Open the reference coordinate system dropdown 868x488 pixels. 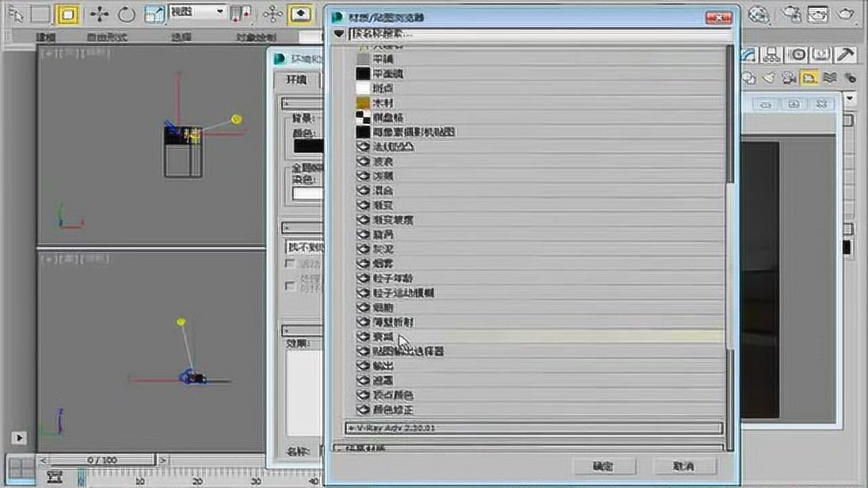(x=197, y=12)
